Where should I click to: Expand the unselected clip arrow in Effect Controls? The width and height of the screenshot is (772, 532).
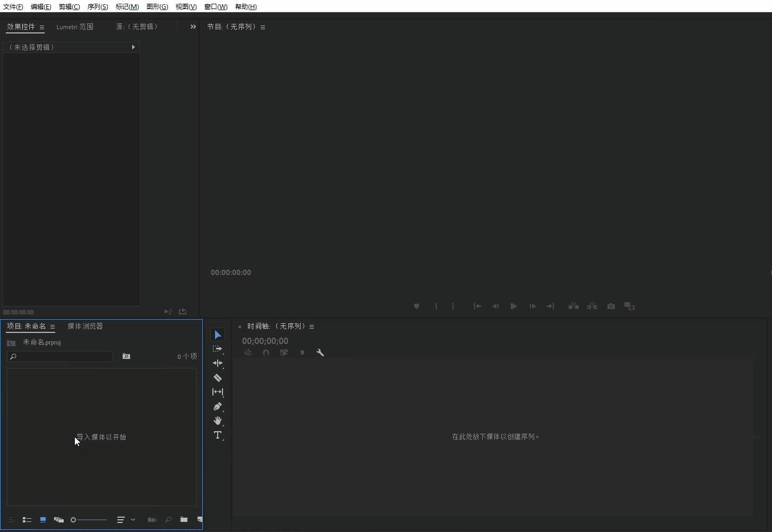(133, 47)
